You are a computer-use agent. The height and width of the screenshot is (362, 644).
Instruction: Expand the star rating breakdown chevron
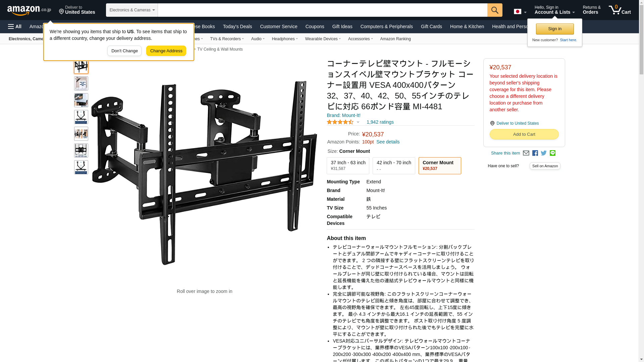pyautogui.click(x=358, y=122)
